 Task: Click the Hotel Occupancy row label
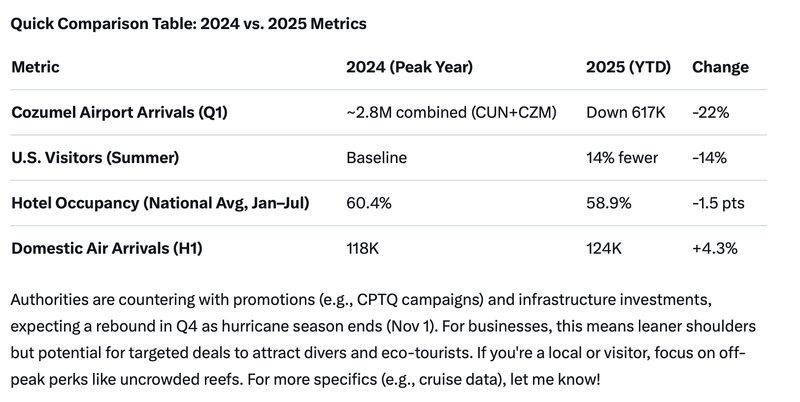pos(160,203)
